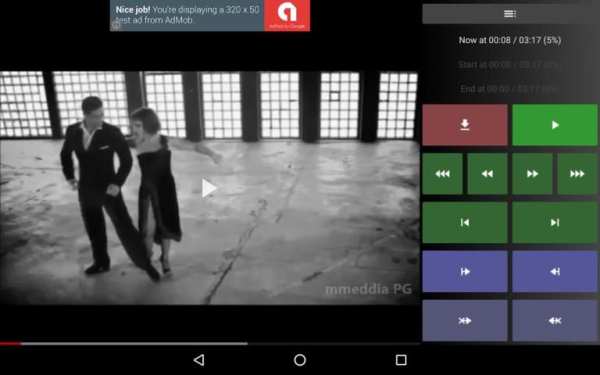Click the grey jump-to-end marker button
Image resolution: width=600 pixels, height=375 pixels.
pyautogui.click(x=555, y=320)
